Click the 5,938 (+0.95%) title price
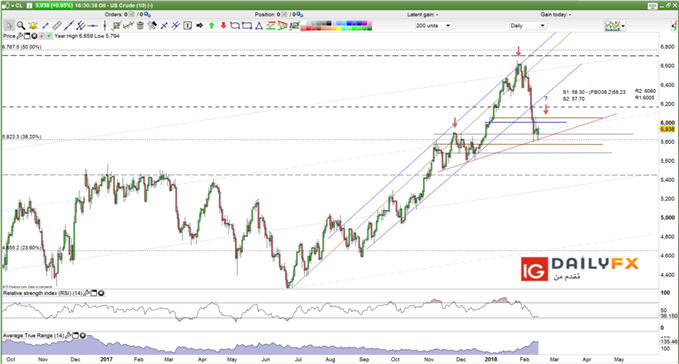This screenshot has height=364, width=679. (54, 6)
